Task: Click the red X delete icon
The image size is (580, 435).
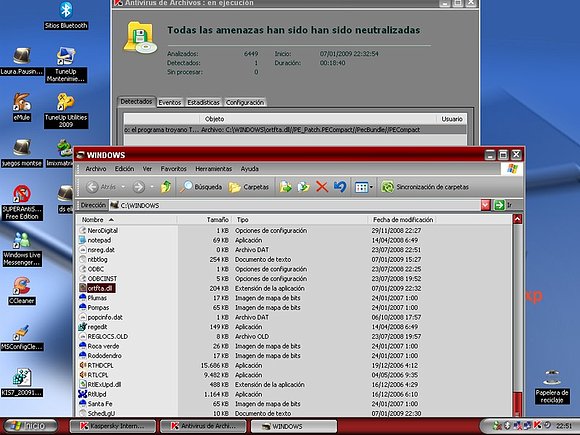Action: pos(322,187)
